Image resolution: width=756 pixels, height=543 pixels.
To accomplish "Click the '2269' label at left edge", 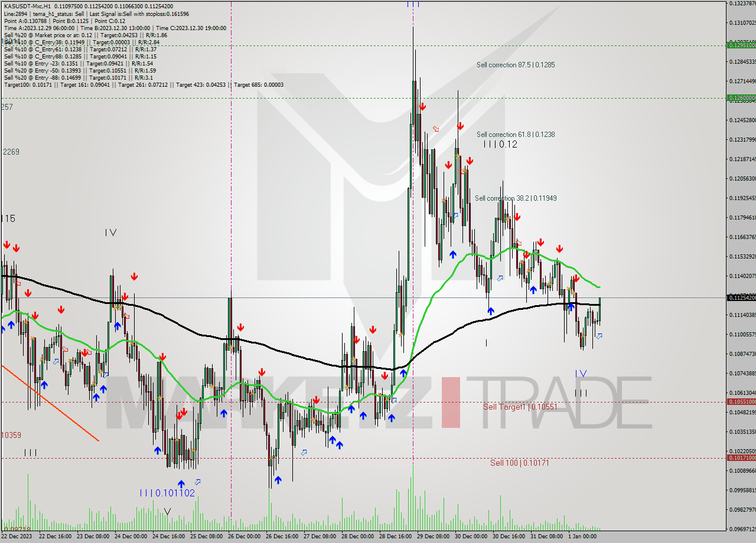I will click(11, 152).
